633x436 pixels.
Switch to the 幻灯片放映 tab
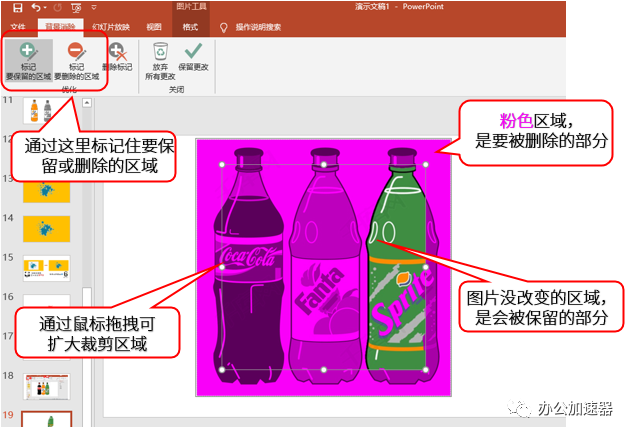click(x=111, y=27)
